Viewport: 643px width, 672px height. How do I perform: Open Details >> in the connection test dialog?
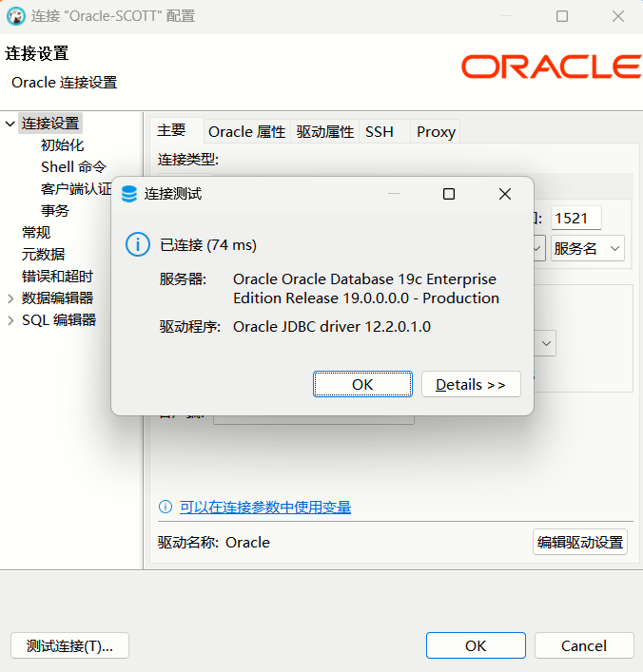(471, 384)
